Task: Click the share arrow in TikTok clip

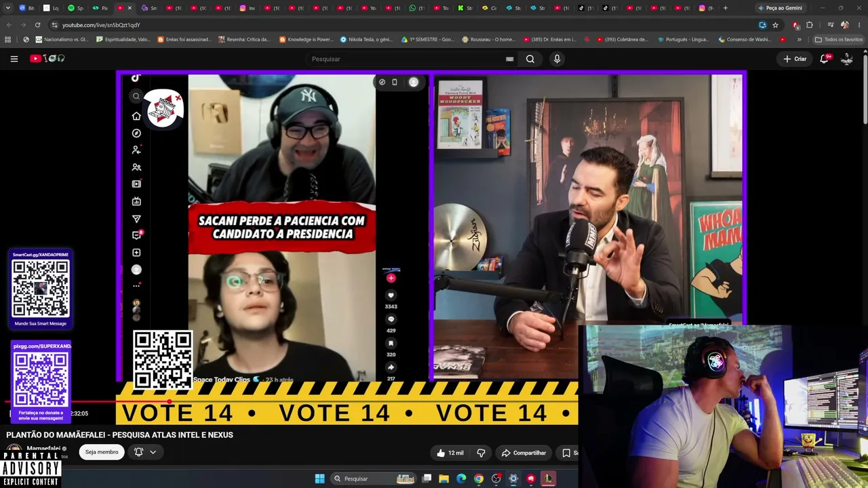Action: click(391, 367)
